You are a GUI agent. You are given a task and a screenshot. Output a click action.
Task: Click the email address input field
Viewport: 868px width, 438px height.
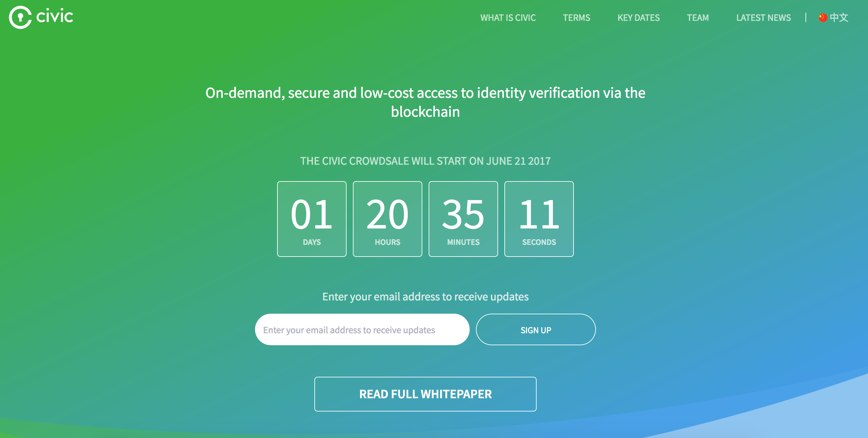(363, 330)
